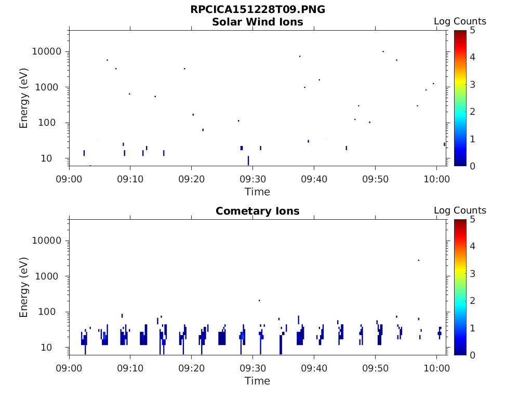Click the isolated Cometary data point near 09:57 at 3000 eV
Screen dimensions: 532x399
tap(419, 260)
